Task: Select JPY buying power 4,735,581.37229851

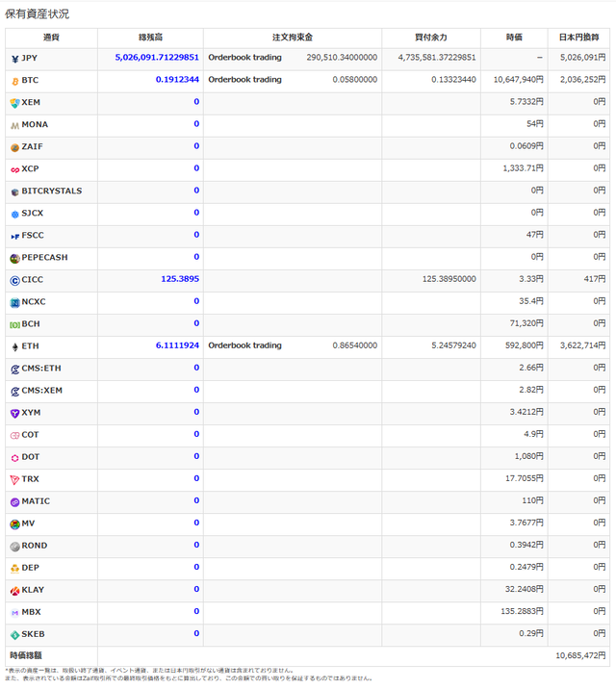Action: coord(437,58)
